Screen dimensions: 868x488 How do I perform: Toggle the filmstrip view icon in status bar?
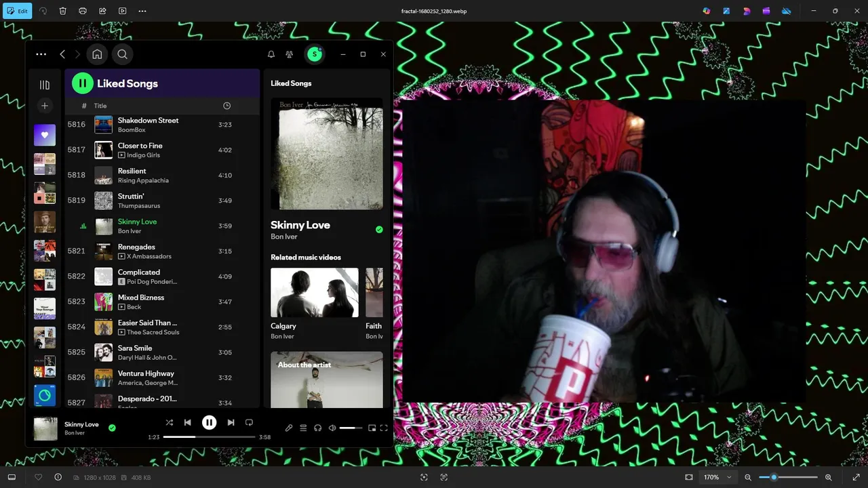tap(12, 477)
